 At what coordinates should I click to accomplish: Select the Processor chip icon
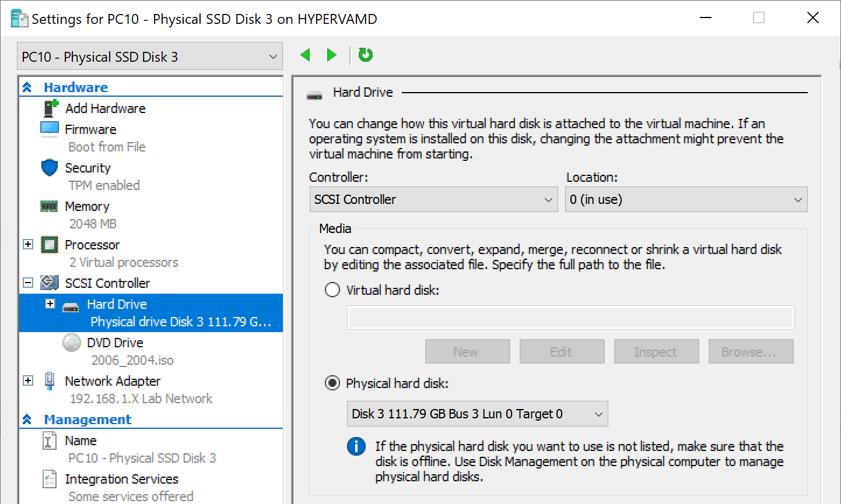(x=50, y=245)
